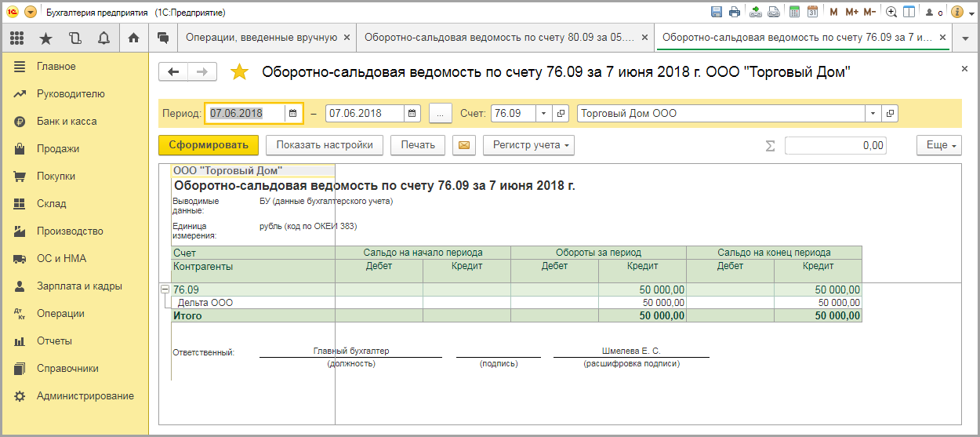Click the M memory button
This screenshot has width=980, height=437.
pos(833,12)
